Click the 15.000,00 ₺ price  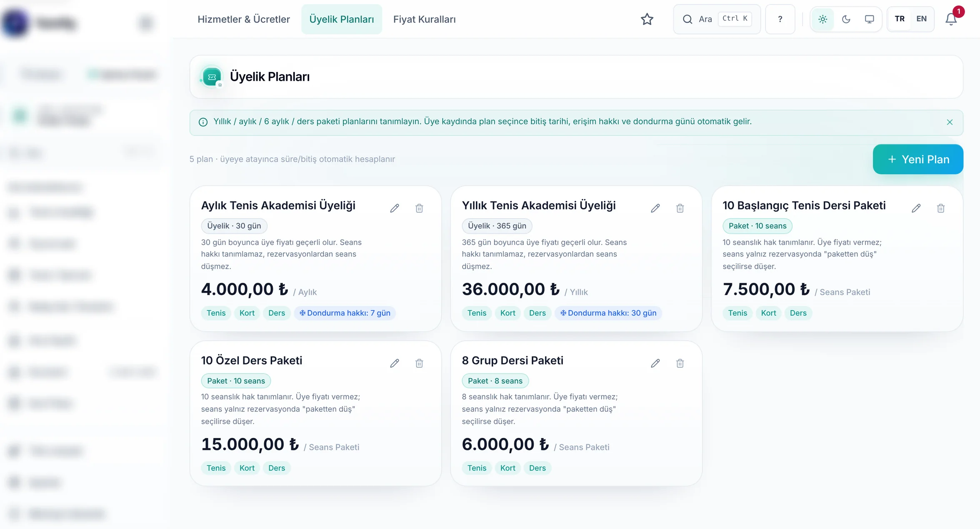point(250,444)
